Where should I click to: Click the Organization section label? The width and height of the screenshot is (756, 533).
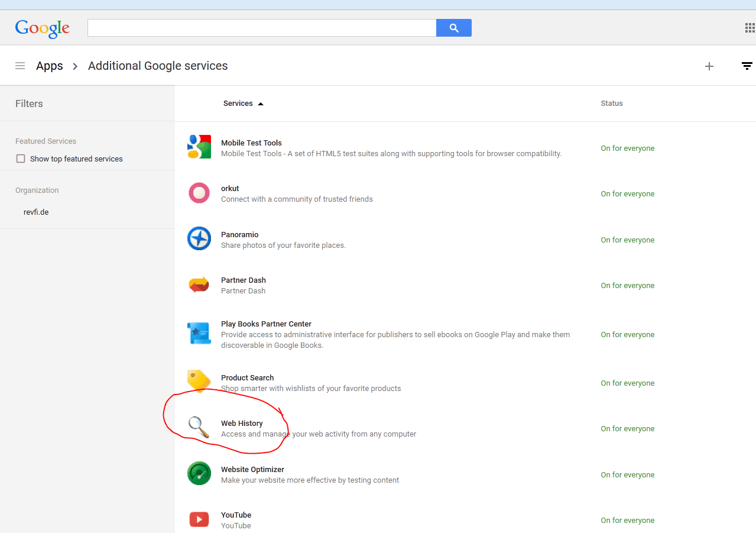[37, 190]
